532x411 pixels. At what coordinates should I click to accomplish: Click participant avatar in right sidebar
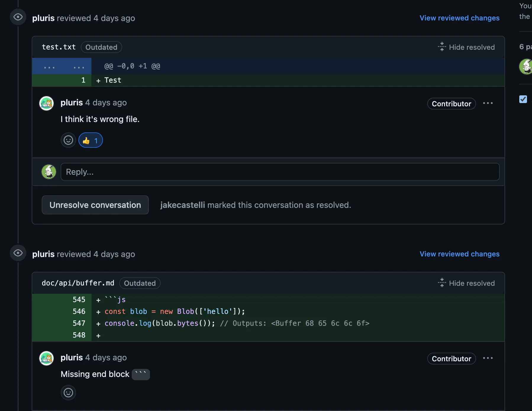pyautogui.click(x=526, y=66)
